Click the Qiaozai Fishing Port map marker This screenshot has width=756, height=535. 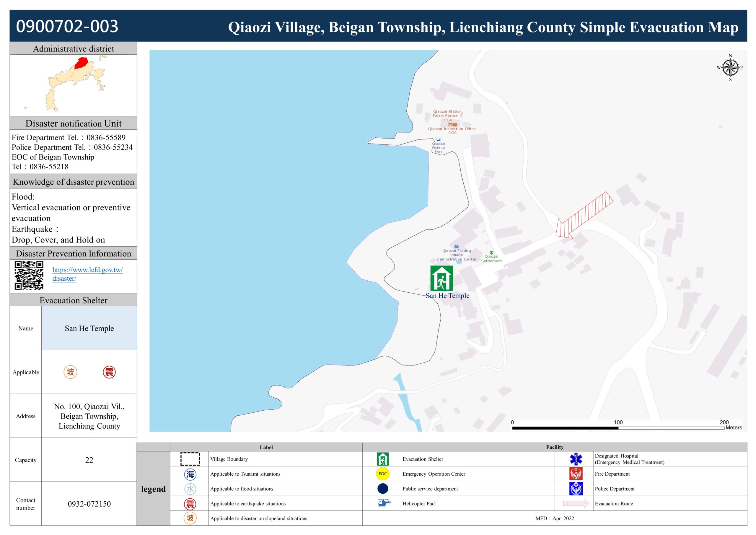(x=438, y=140)
